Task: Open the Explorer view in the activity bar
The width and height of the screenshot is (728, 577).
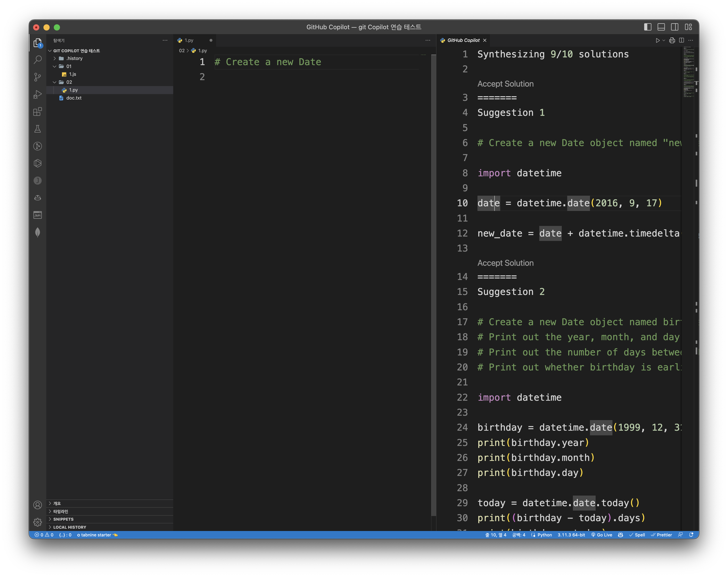Action: point(37,43)
